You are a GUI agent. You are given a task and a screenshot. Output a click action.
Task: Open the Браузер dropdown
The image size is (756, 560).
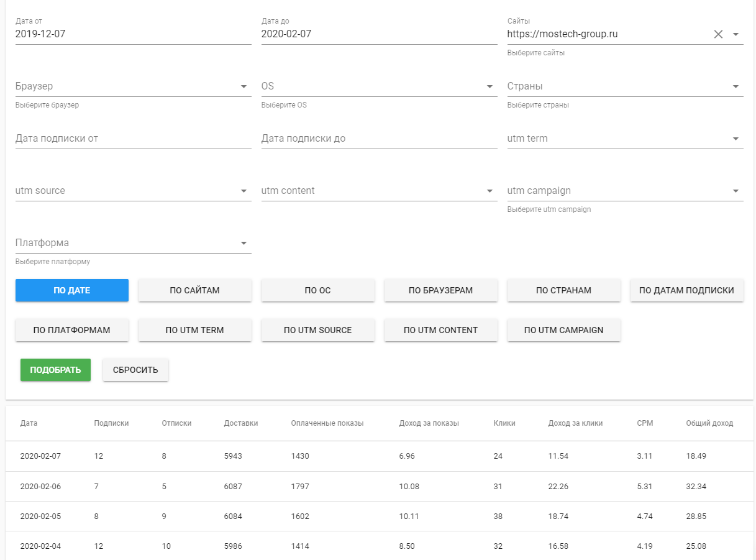[x=244, y=86]
